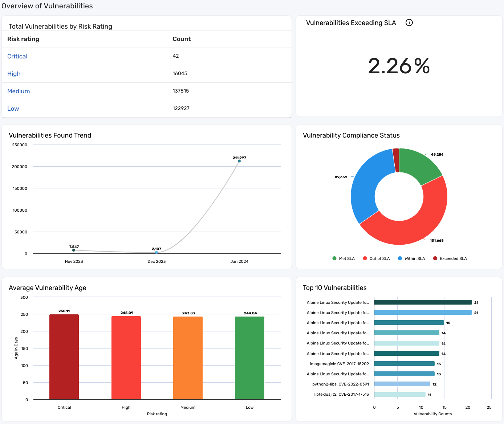This screenshot has width=504, height=424.
Task: Open the High risk rating link
Action: click(x=14, y=74)
